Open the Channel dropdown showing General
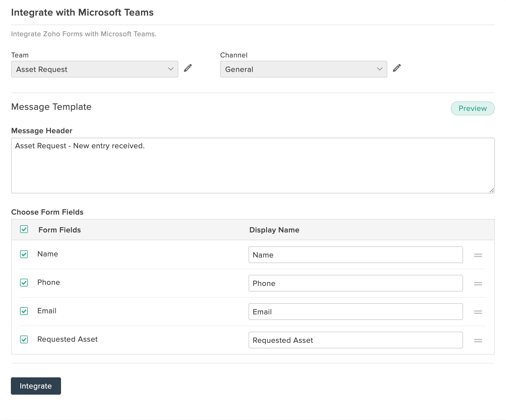The width and height of the screenshot is (506, 420). [303, 69]
